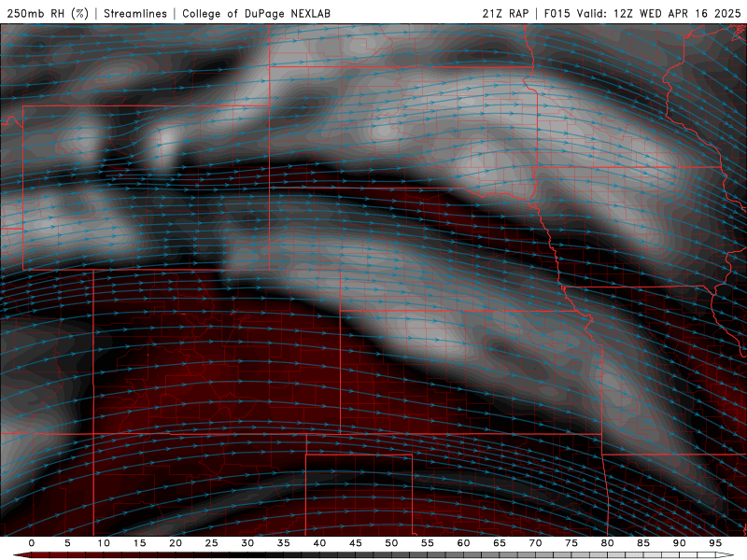Viewport: 747px width, 560px height.
Task: Click the "30" colorbar scale label
Action: (247, 543)
